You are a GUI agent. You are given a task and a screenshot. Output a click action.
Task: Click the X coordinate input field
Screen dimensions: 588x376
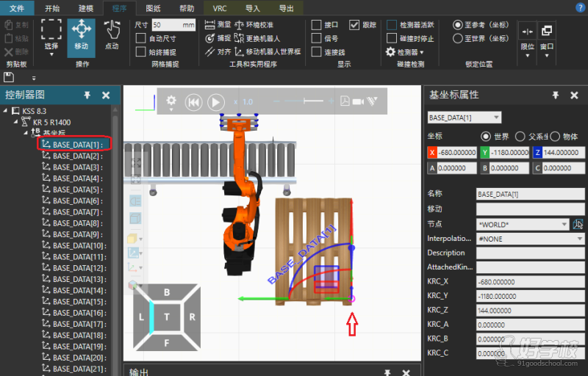(456, 153)
